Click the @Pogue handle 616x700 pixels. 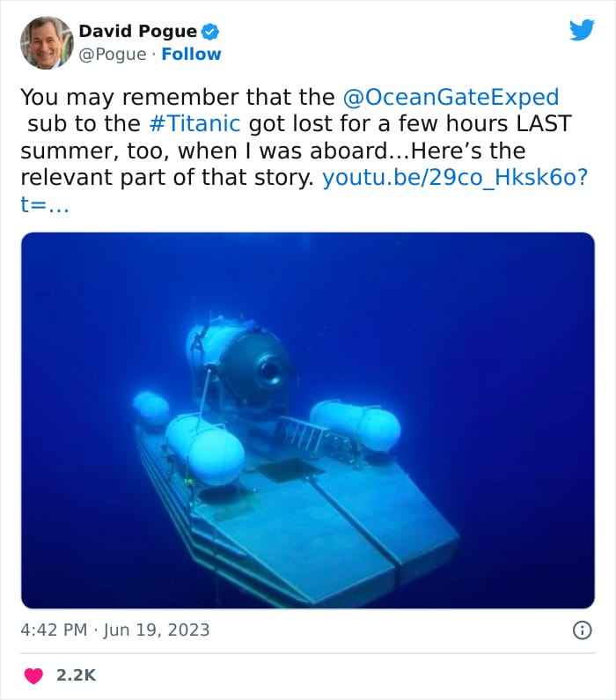[111, 55]
